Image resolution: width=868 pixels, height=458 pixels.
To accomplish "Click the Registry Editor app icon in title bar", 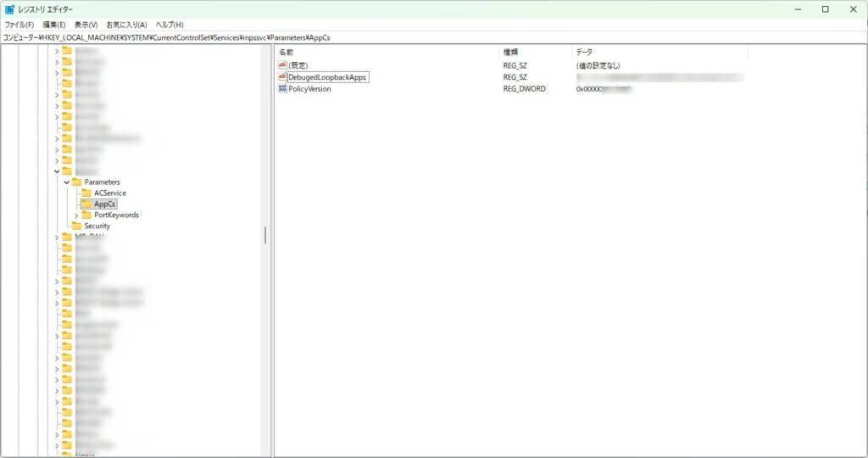I will 9,9.
